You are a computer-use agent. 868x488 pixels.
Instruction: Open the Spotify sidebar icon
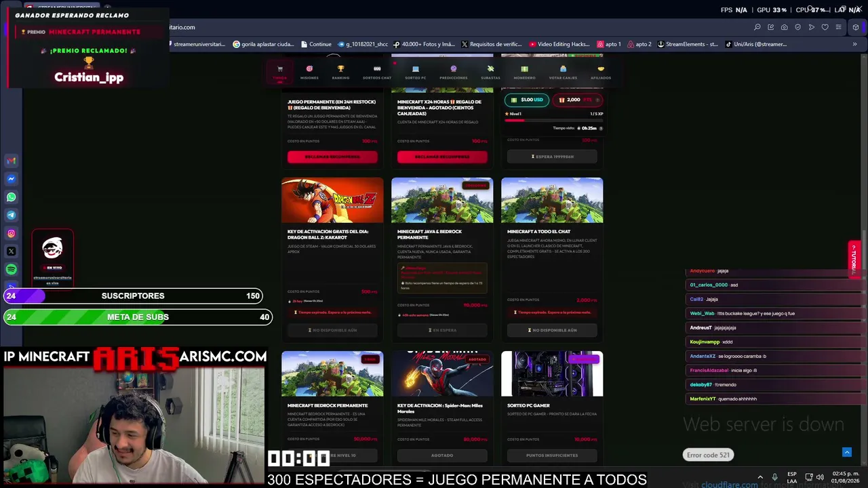click(x=11, y=270)
